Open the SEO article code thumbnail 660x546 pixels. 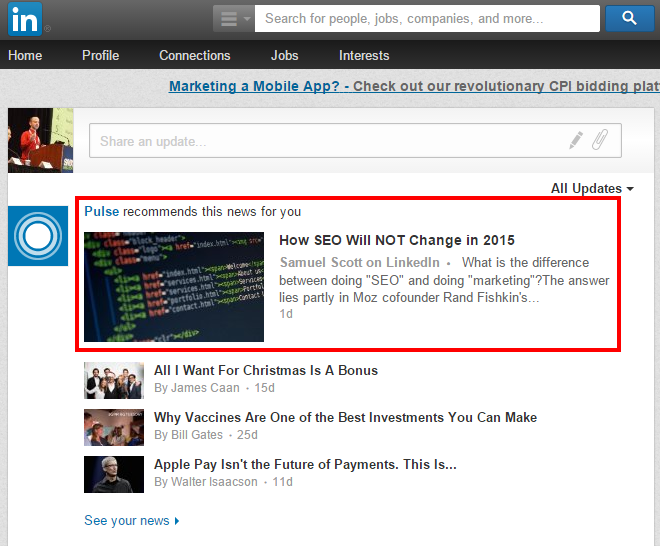[174, 287]
